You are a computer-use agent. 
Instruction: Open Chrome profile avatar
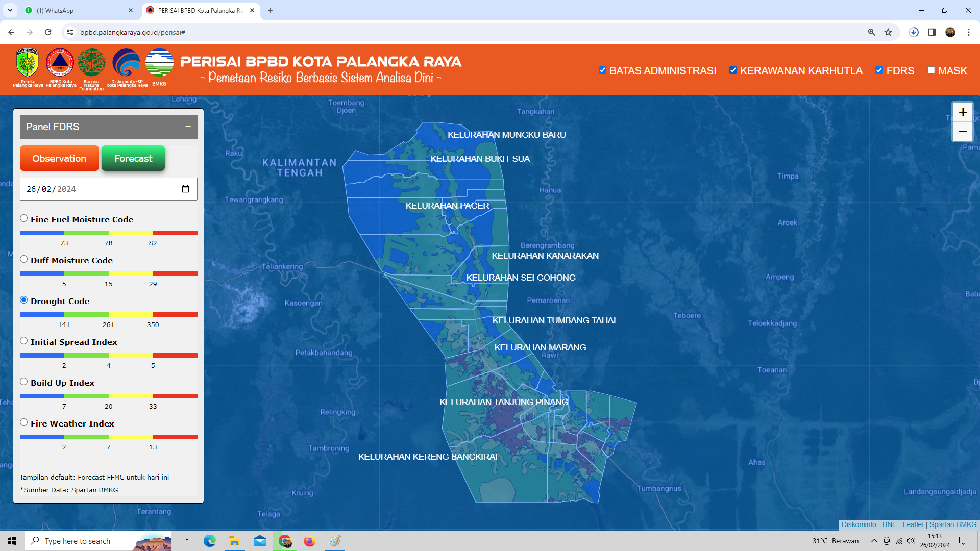click(950, 32)
